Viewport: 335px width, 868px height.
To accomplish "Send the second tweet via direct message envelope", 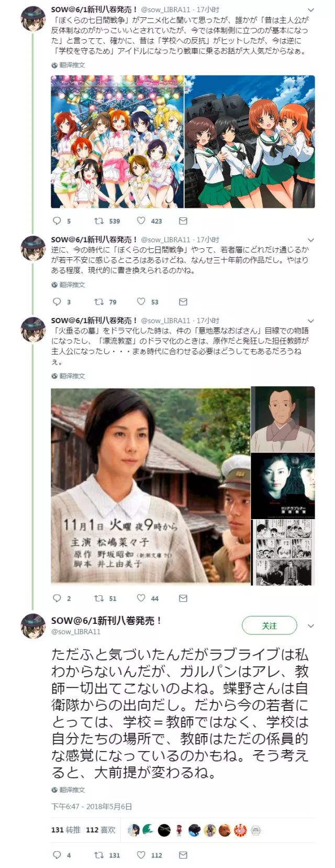I will point(183,302).
